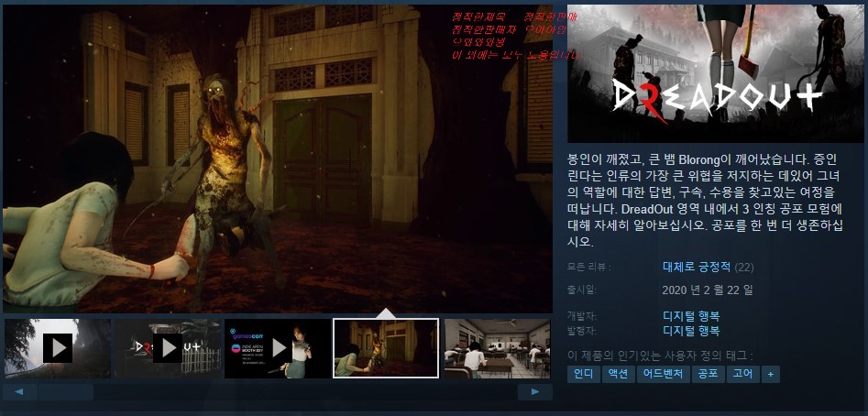Play the first foggy forest trailer thumbnail

[58, 348]
